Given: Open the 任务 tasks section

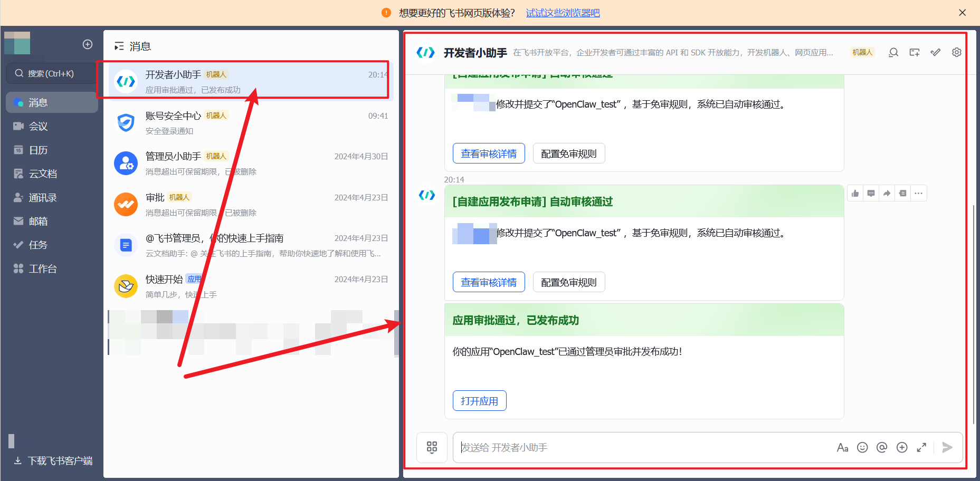Looking at the screenshot, I should (x=37, y=245).
